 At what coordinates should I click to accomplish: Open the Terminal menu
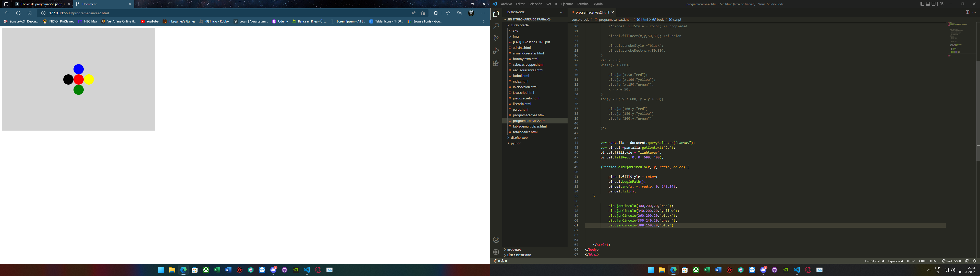coord(583,4)
